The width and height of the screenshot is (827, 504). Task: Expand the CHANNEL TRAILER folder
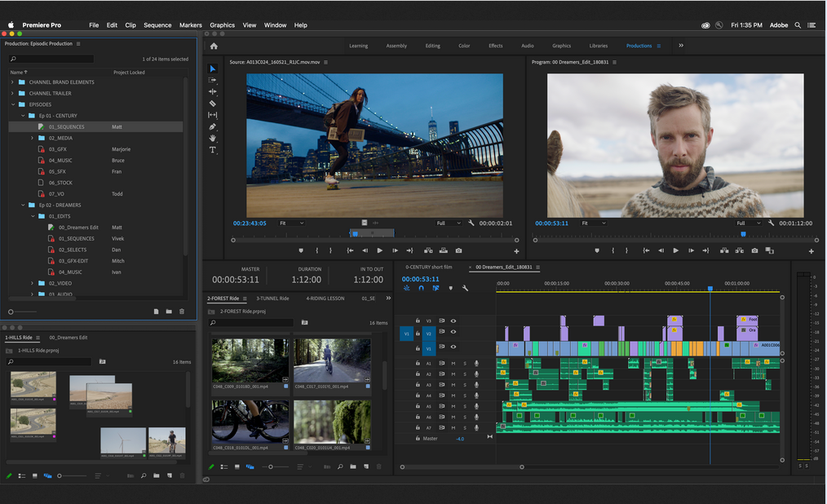13,93
